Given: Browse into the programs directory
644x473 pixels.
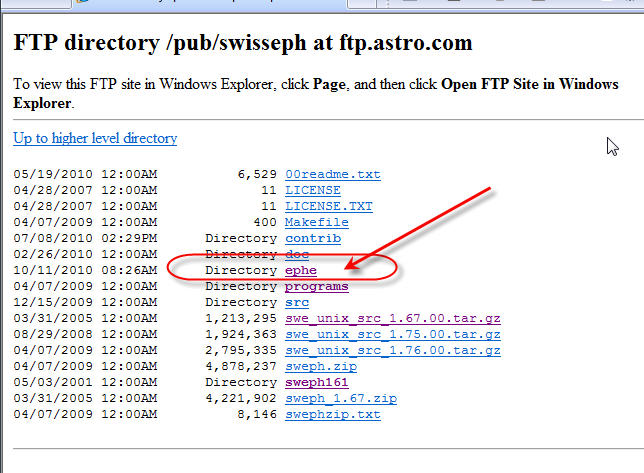Looking at the screenshot, I should click(x=316, y=286).
